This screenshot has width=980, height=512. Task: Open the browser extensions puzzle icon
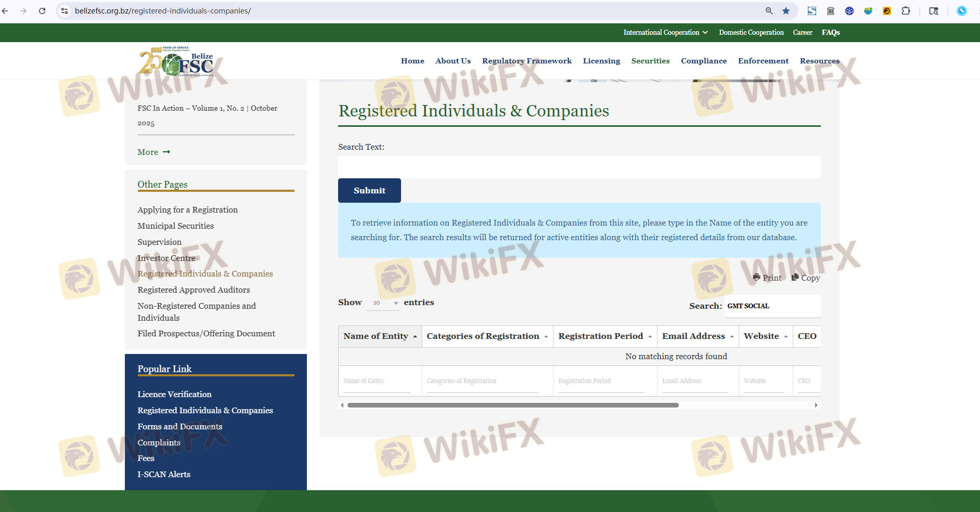point(906,11)
